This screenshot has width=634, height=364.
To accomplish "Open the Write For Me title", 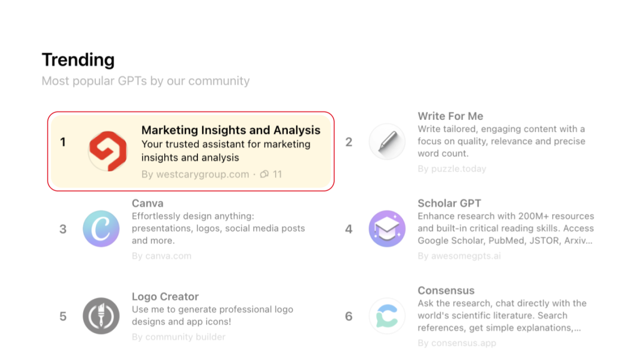I will 450,116.
